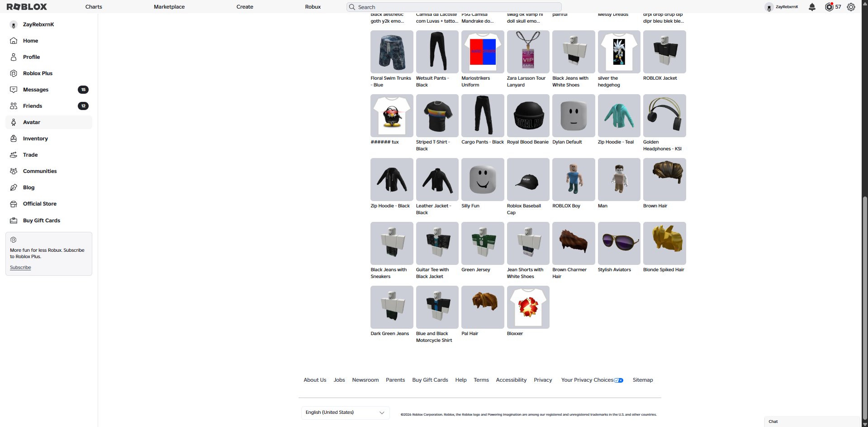Open the notifications bell
Viewport: 868px width, 427px height.
pos(812,7)
